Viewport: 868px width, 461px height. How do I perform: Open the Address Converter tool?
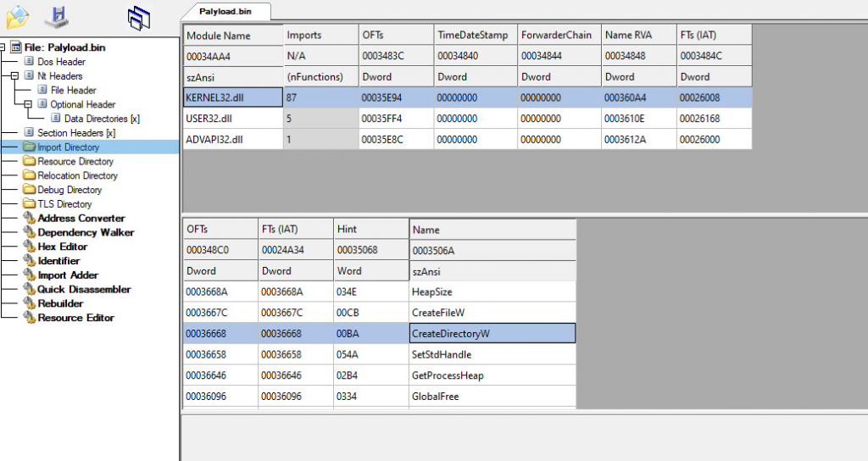click(x=81, y=218)
